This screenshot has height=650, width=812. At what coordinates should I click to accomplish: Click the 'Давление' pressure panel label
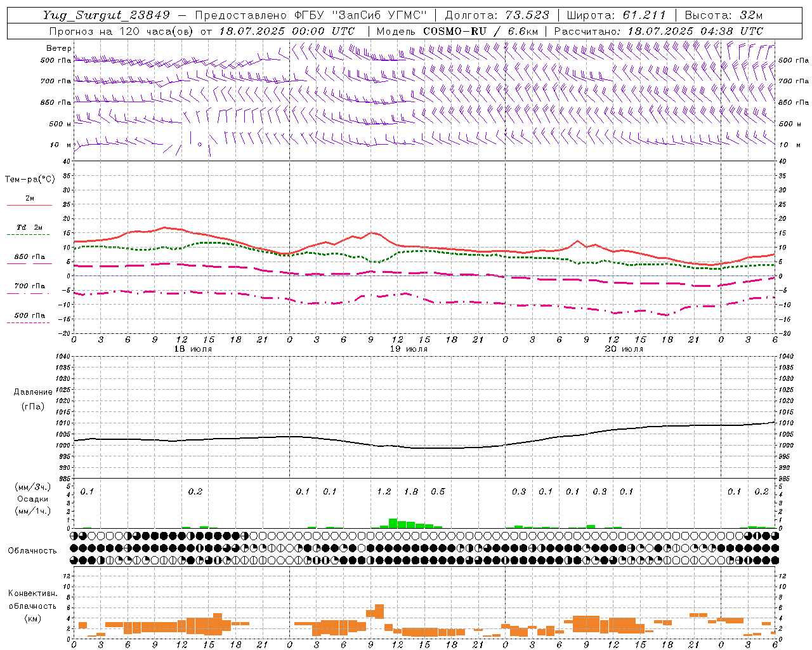[32, 392]
